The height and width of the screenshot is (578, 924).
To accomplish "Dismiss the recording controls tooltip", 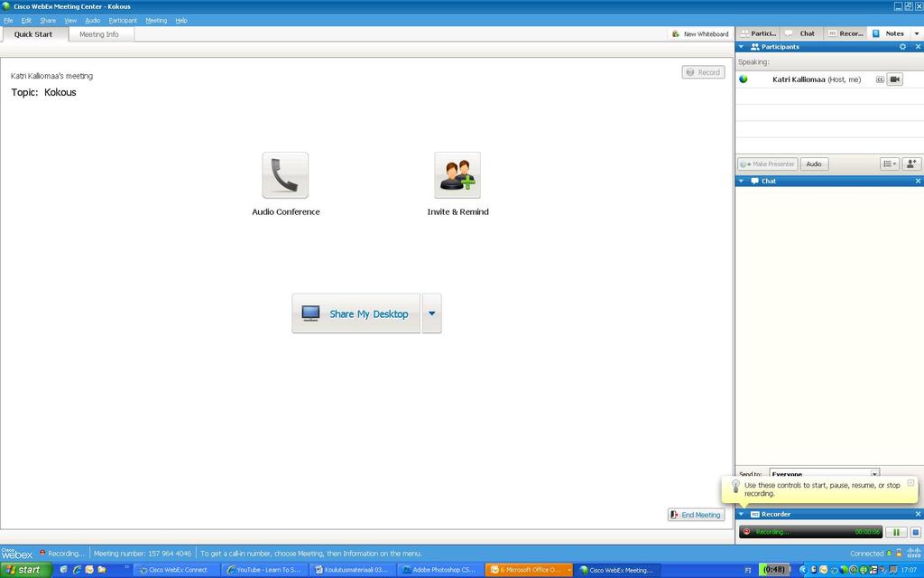I will tap(910, 483).
